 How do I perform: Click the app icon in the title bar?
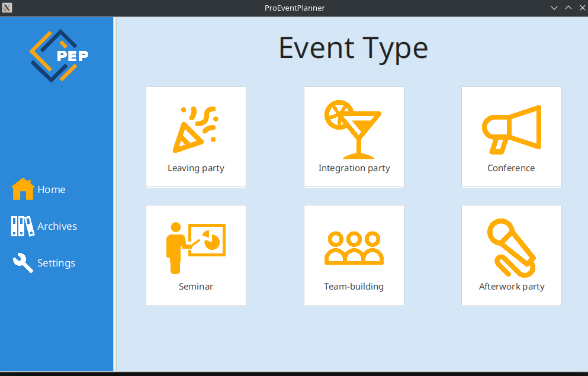[7, 8]
